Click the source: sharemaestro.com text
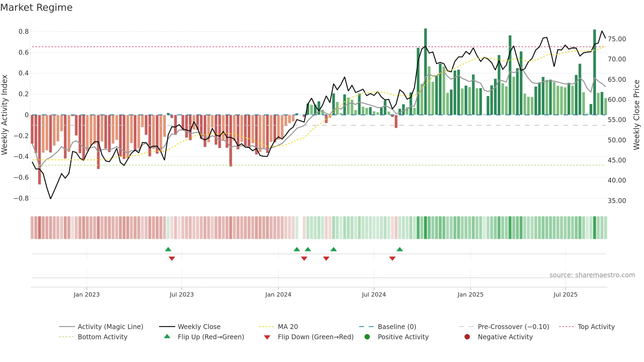644x362 pixels. 592,275
